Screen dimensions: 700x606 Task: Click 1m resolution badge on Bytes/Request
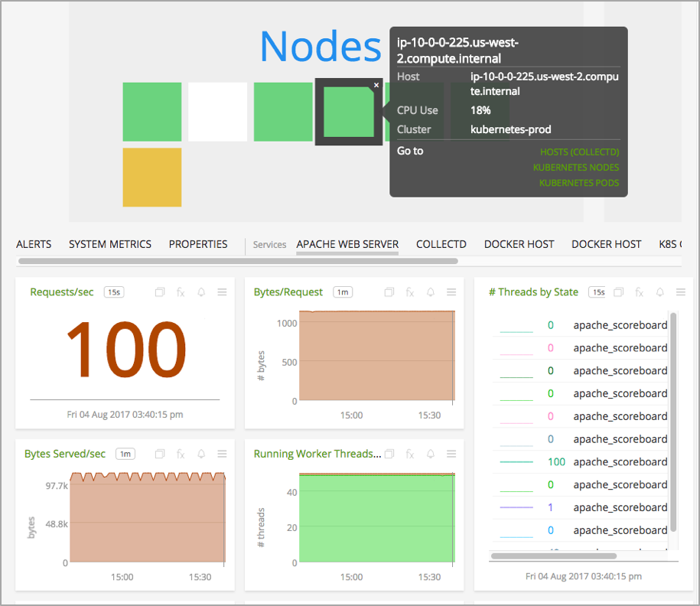click(343, 292)
